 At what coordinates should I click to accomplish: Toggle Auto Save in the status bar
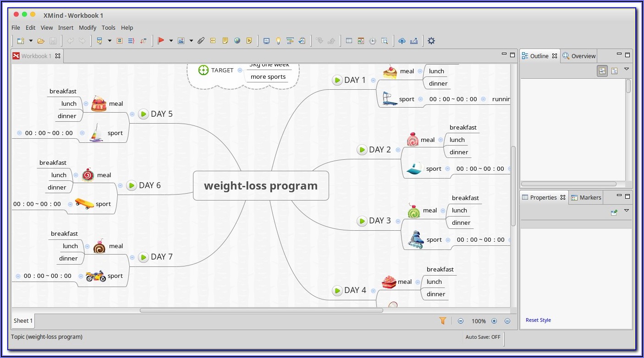(x=483, y=337)
